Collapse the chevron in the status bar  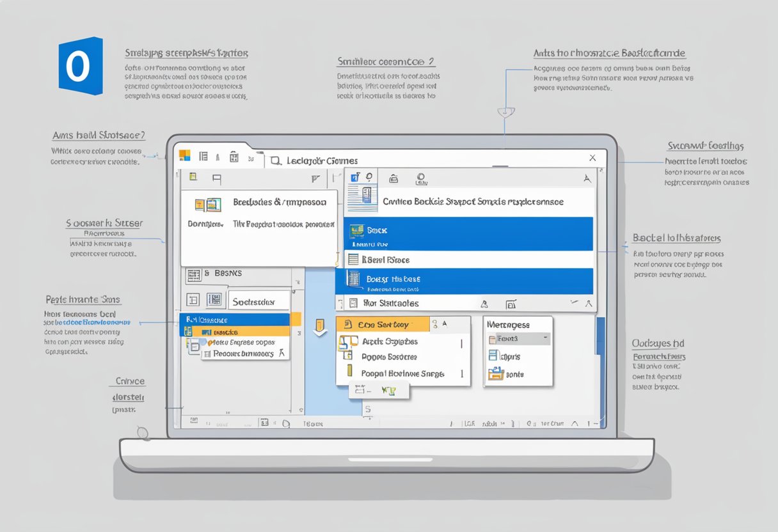(575, 423)
